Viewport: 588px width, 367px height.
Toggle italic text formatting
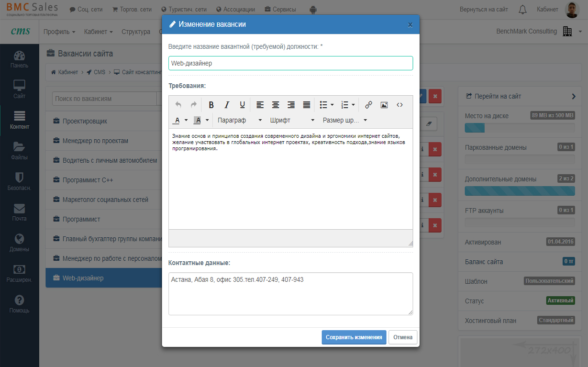(227, 105)
